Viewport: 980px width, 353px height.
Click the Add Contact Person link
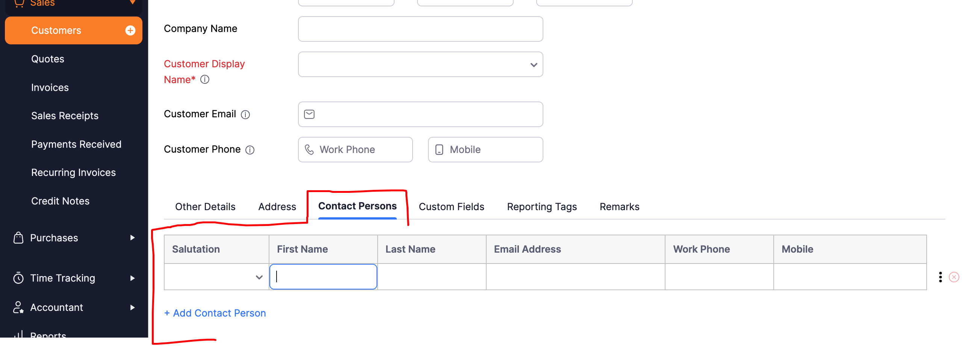215,314
